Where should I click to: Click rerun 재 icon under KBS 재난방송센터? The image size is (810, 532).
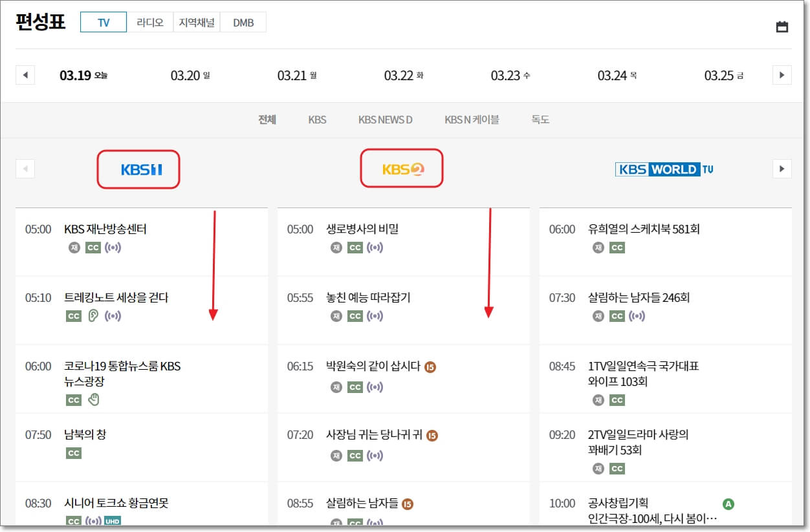tap(74, 248)
